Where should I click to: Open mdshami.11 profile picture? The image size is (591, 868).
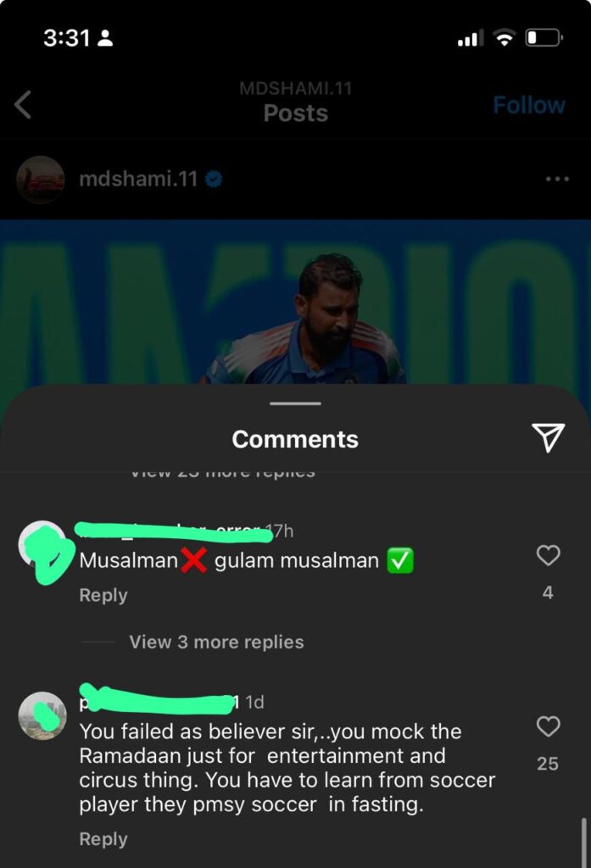pyautogui.click(x=41, y=180)
